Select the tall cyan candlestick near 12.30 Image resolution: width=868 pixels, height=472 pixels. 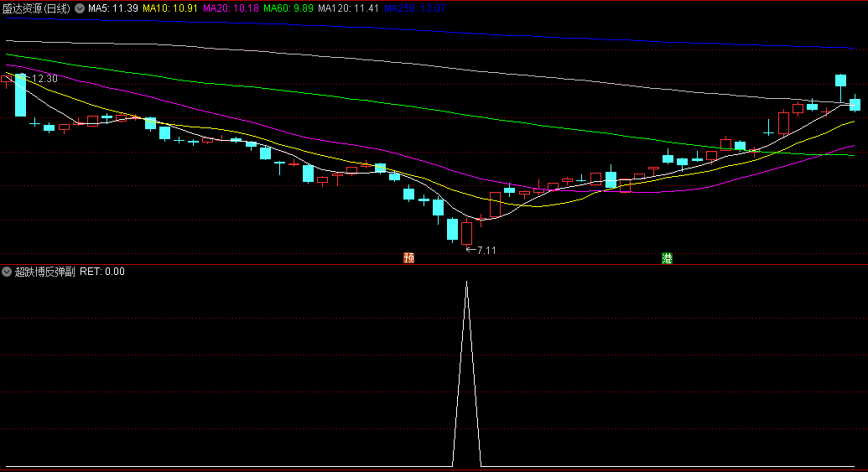tap(20, 95)
